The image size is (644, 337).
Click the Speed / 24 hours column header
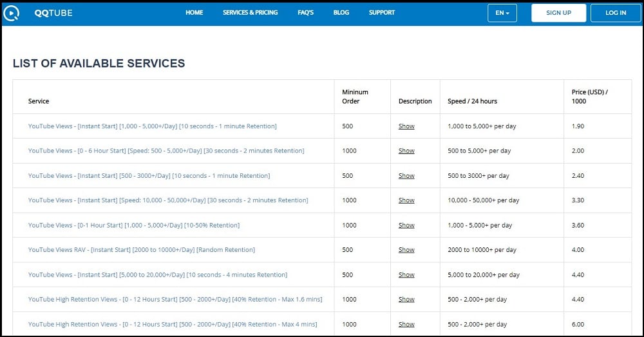tap(472, 101)
